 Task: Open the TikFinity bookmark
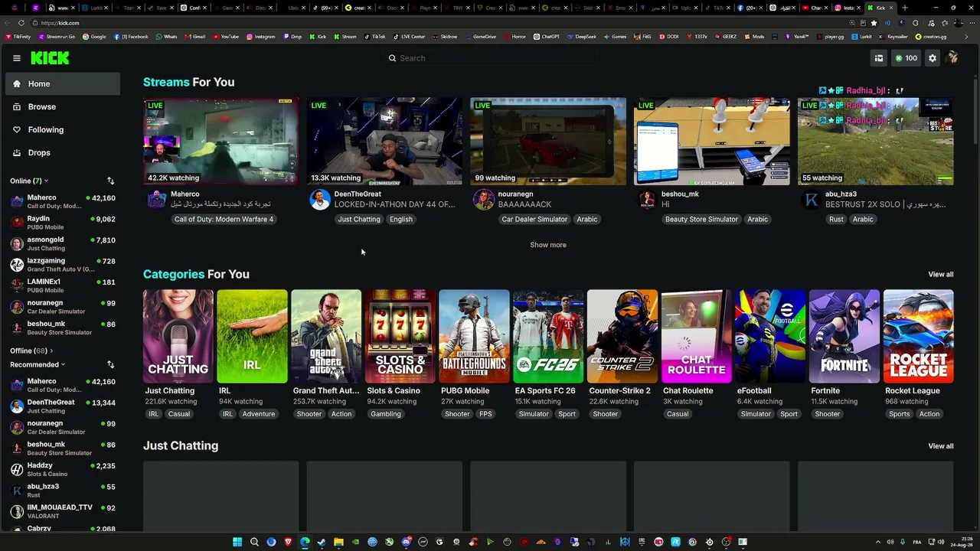18,37
